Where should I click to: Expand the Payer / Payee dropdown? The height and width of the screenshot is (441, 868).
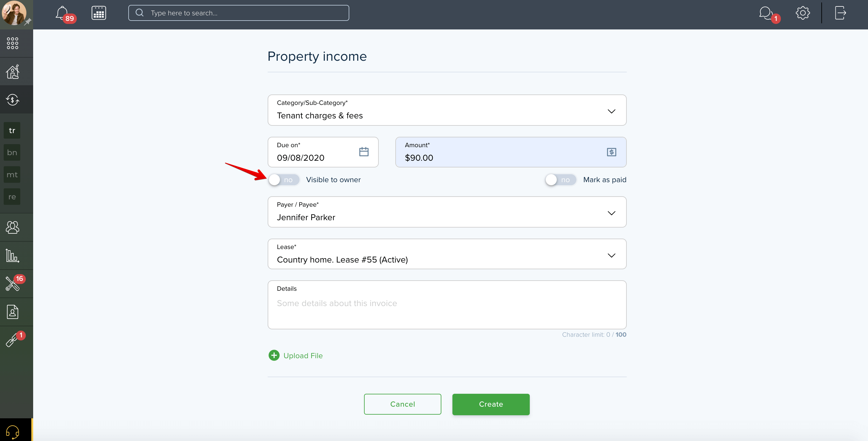pyautogui.click(x=447, y=212)
